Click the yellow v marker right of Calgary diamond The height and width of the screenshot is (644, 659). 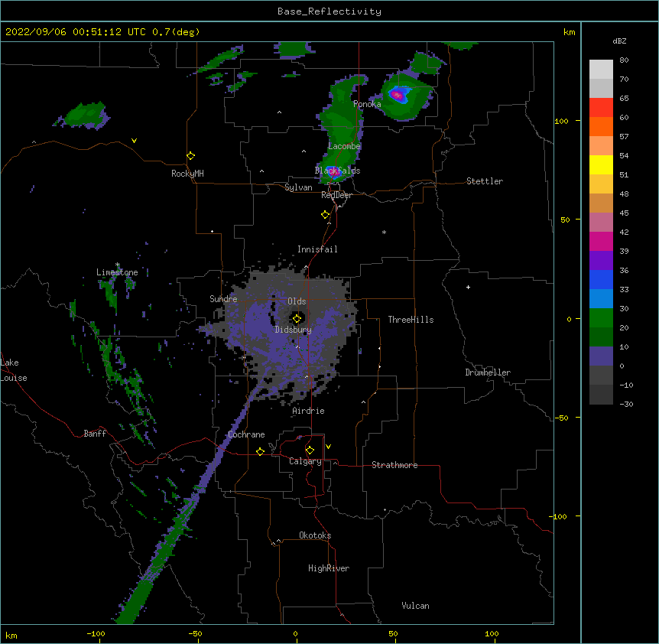(328, 447)
